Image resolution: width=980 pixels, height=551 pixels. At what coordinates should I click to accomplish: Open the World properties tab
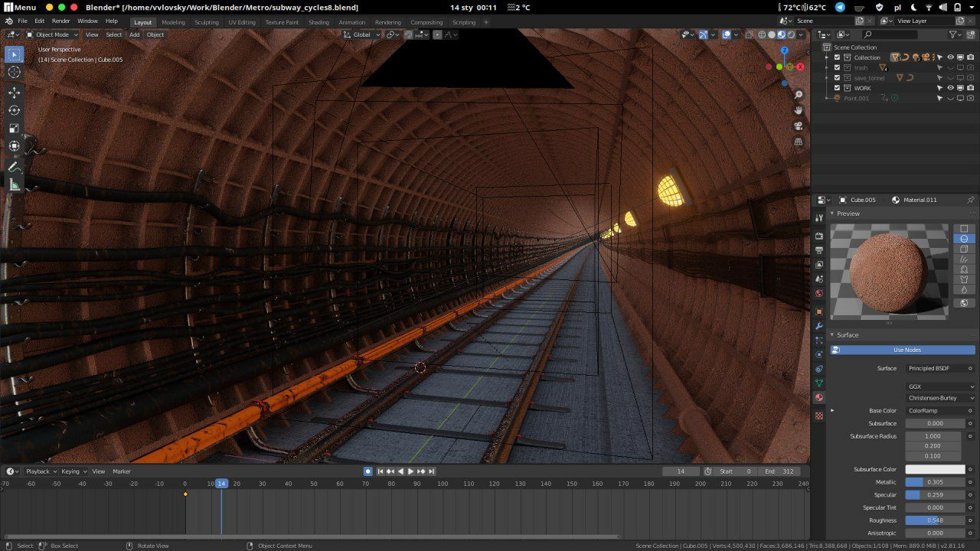818,294
